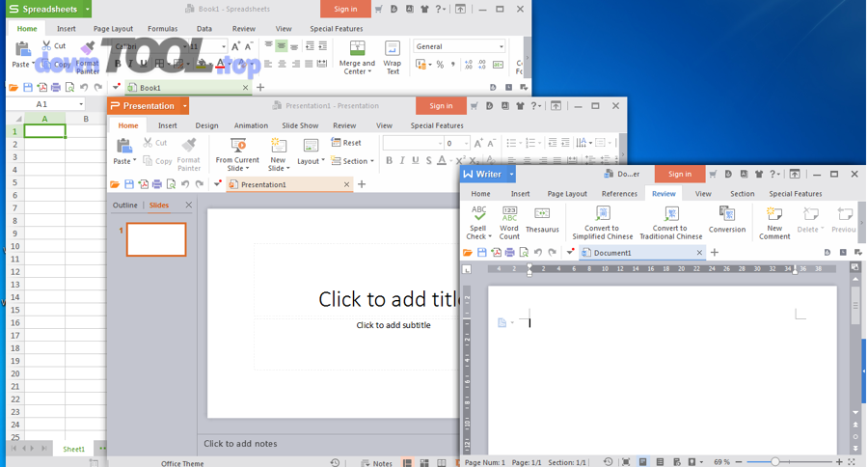This screenshot has width=868, height=467.
Task: Click Format Painter in Presentation
Action: pyautogui.click(x=189, y=154)
